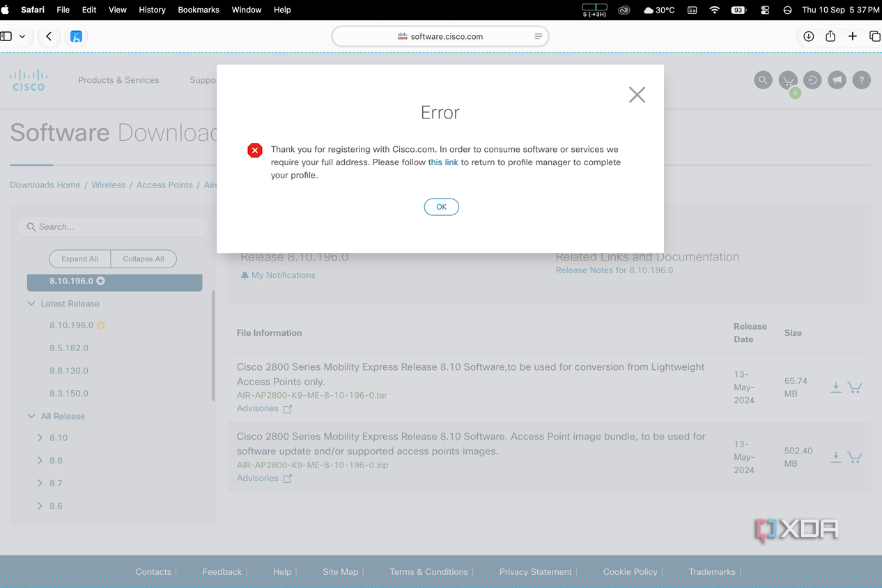Follow 'this link' to profile manager

pos(443,162)
